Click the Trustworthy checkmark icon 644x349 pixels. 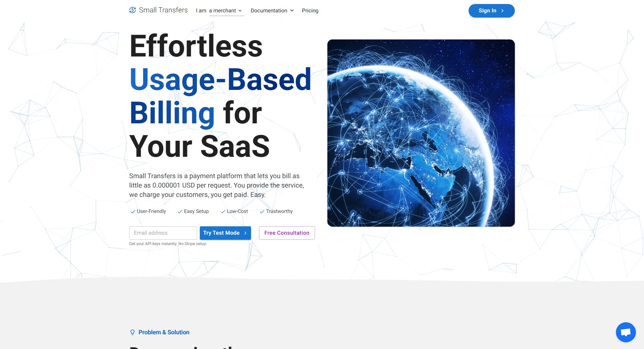[x=262, y=212]
